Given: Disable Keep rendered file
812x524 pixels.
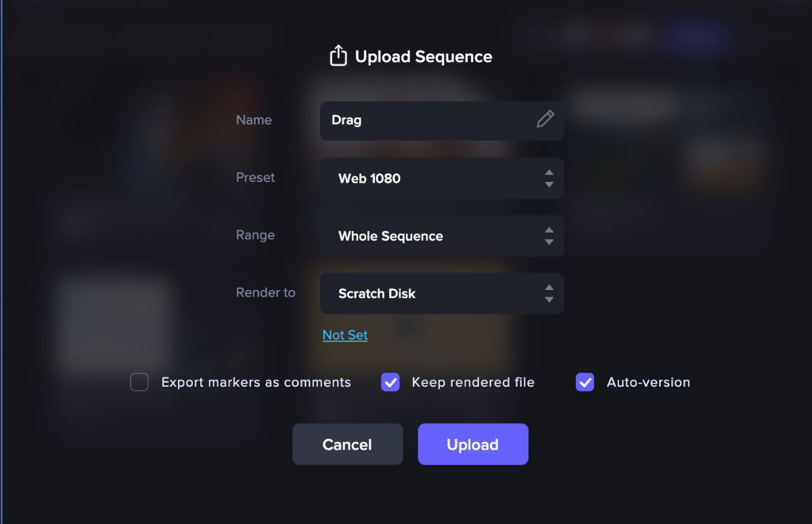Looking at the screenshot, I should pyautogui.click(x=390, y=382).
